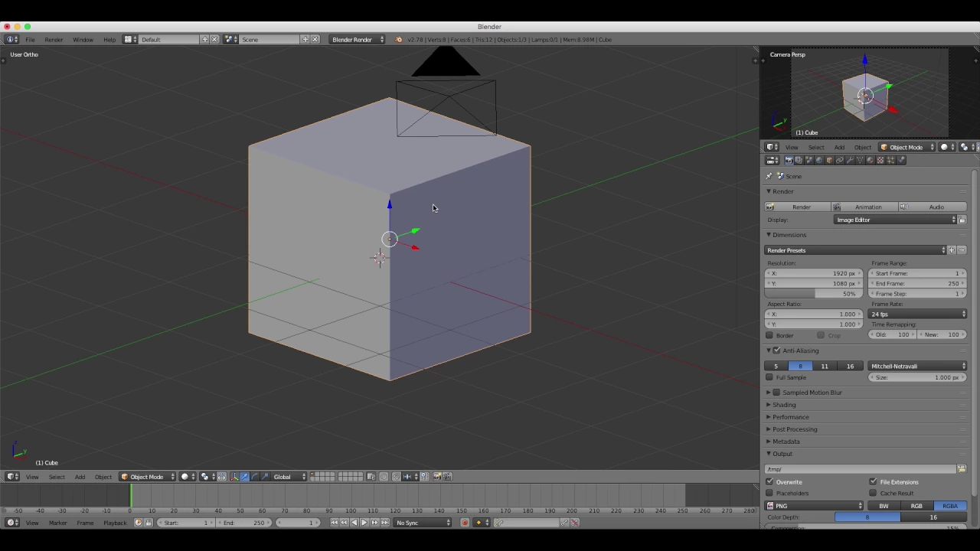Click OpenGL render camera icon in 3D header
Viewport: 980px width, 551px height.
[437, 477]
